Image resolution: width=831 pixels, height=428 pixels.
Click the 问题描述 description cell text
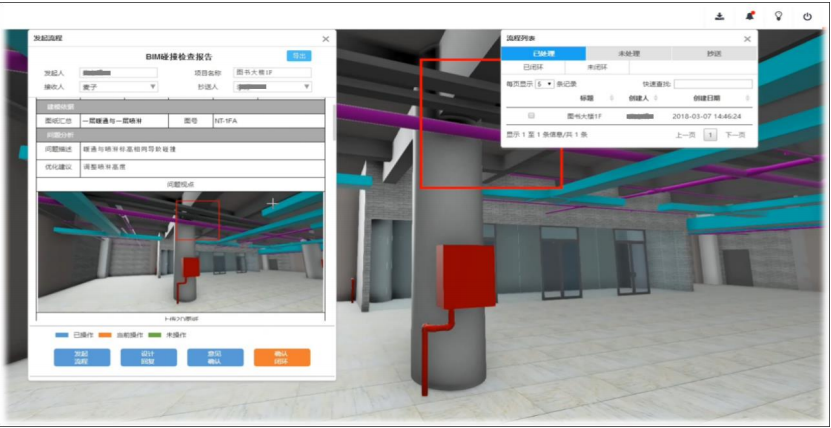(x=129, y=150)
